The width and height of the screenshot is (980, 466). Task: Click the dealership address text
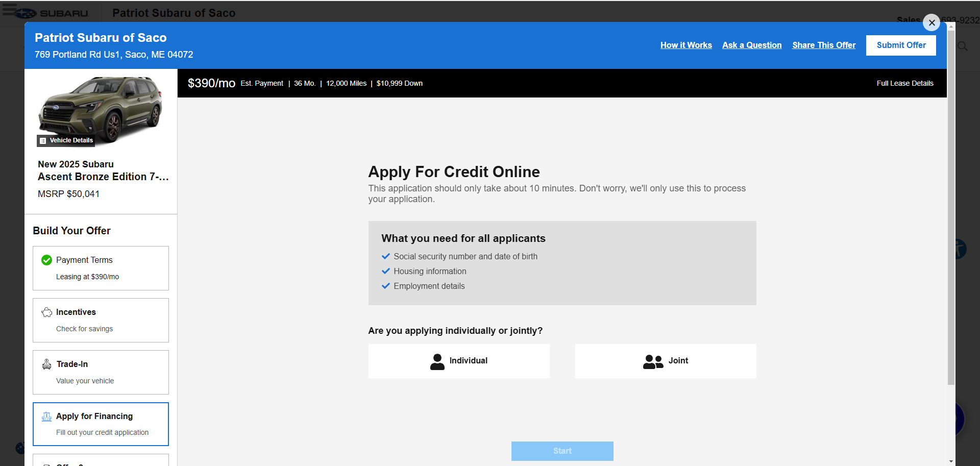click(114, 55)
